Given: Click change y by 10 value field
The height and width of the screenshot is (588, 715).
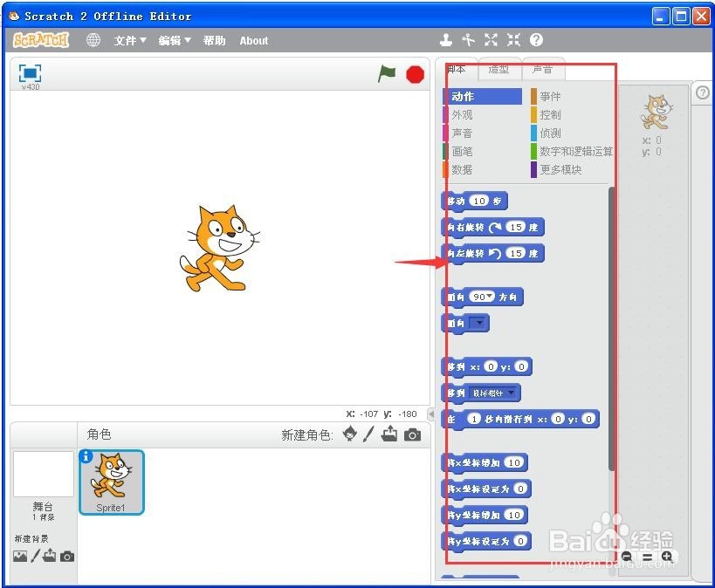Looking at the screenshot, I should point(514,515).
